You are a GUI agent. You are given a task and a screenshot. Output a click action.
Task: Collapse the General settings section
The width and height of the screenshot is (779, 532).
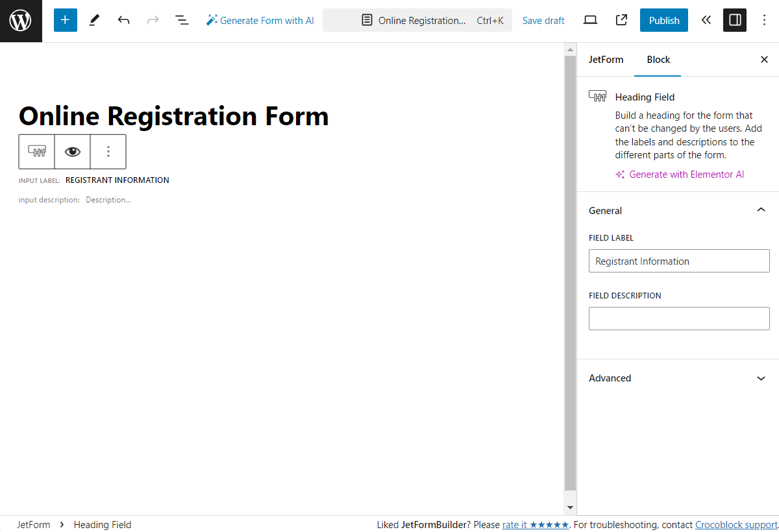click(761, 210)
